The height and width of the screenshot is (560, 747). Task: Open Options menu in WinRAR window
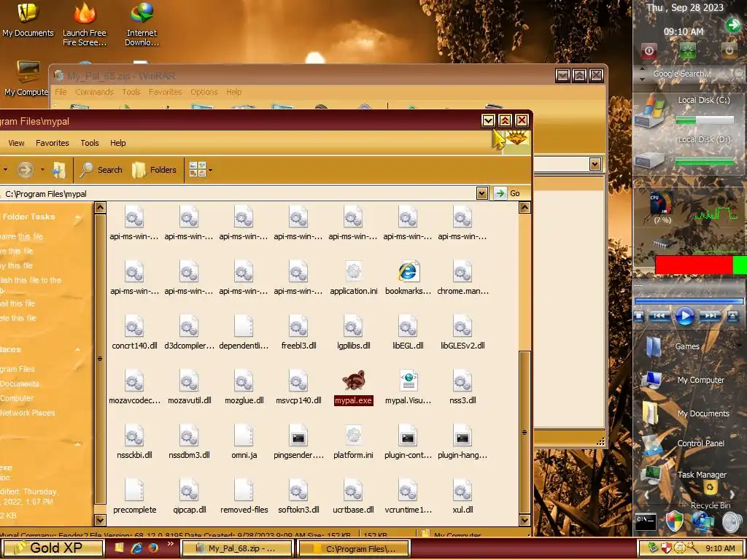coord(204,92)
